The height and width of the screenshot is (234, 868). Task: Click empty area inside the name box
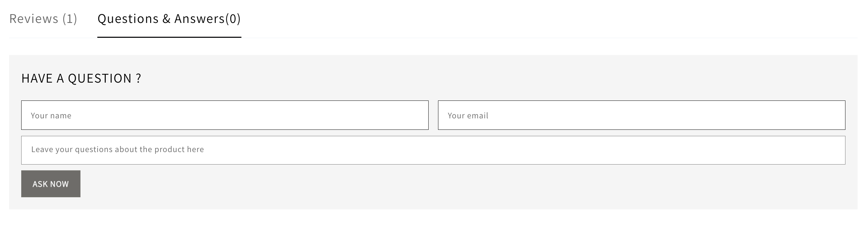tap(270, 115)
